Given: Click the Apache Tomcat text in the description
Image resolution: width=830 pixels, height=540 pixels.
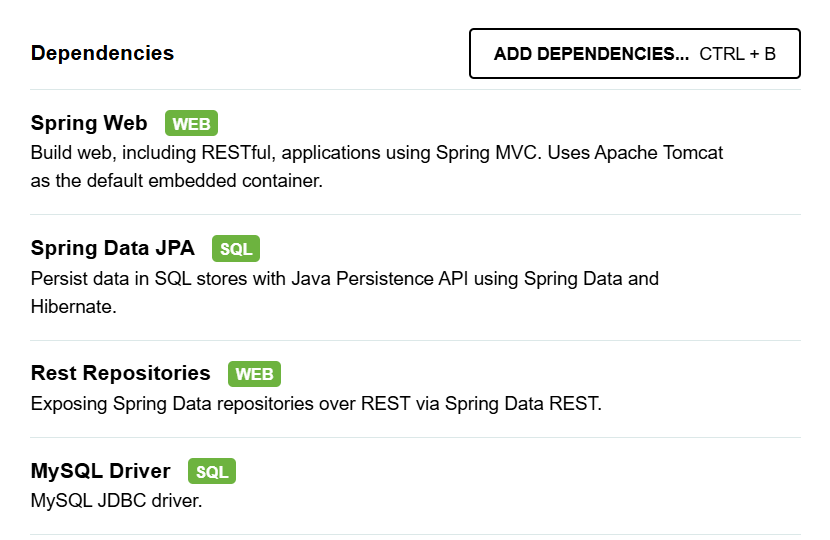Looking at the screenshot, I should point(662,154).
